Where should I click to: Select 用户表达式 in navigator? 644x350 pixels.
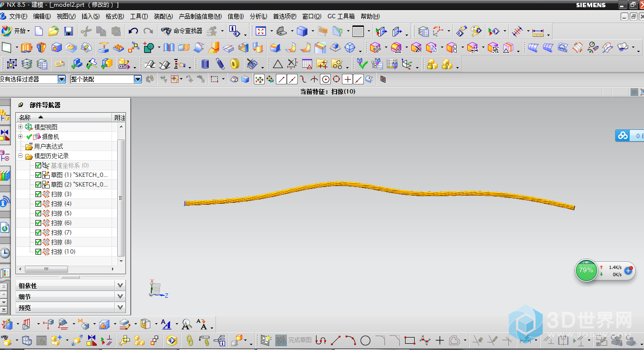(48, 146)
